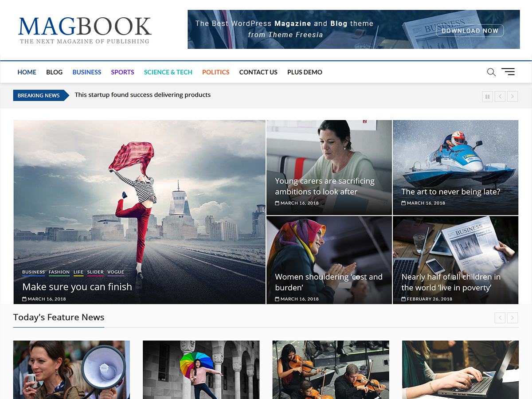The width and height of the screenshot is (532, 399).
Task: Show the previous breaking news headline
Action: tap(500, 96)
